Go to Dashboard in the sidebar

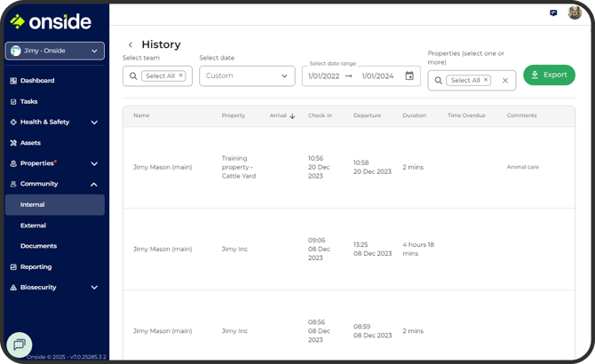pos(37,81)
